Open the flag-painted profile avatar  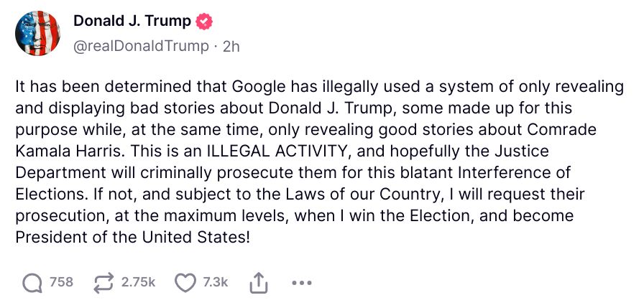coord(38,33)
